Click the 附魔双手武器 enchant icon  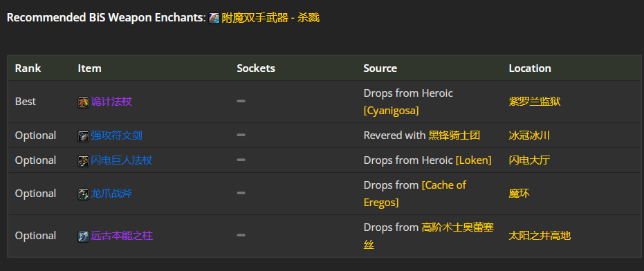214,19
